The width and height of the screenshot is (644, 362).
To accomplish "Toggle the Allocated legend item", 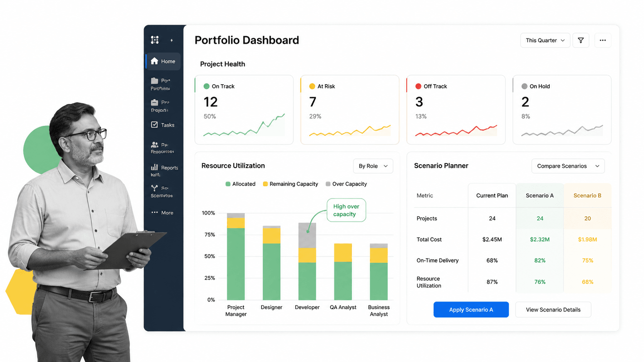I will click(240, 184).
